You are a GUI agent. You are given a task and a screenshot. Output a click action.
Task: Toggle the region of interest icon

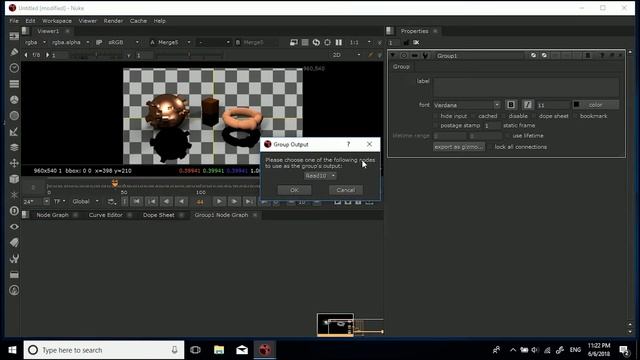327,42
